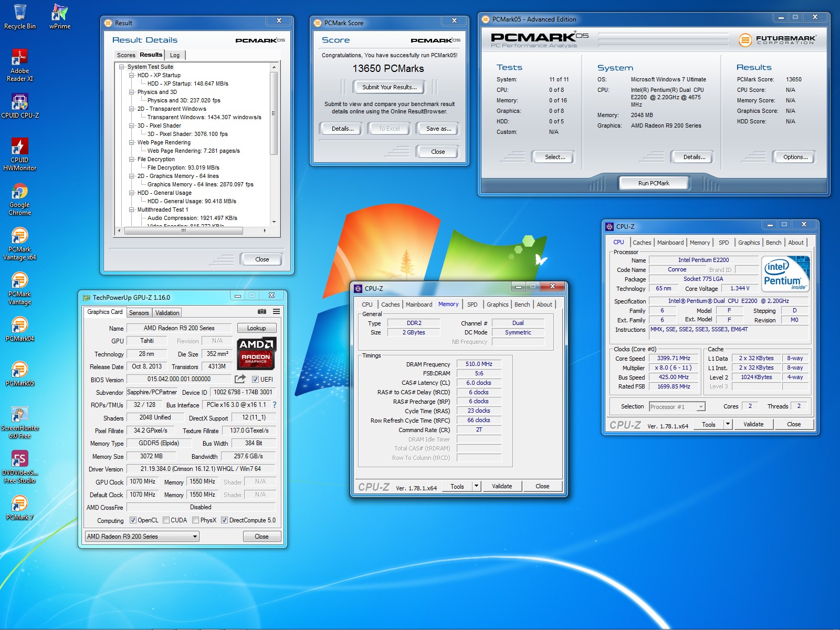Open the Recycle Bin desktop icon
The height and width of the screenshot is (630, 840).
(20, 17)
